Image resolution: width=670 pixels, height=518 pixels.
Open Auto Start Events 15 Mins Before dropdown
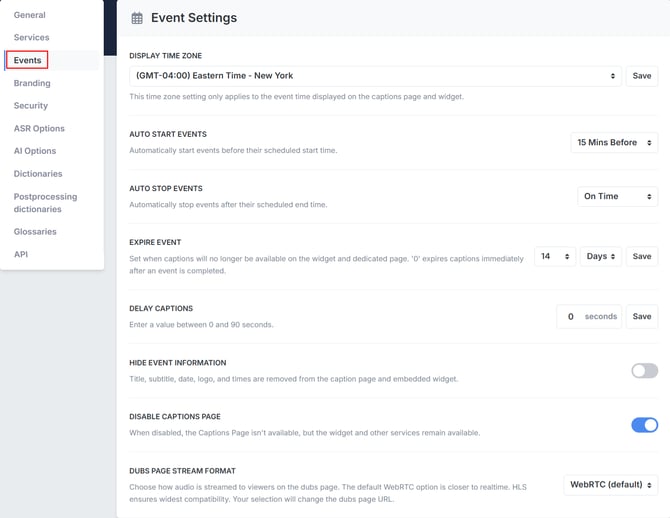[614, 143]
